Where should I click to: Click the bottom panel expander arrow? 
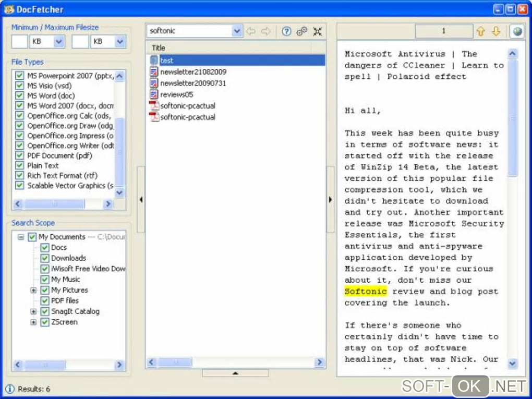235,373
